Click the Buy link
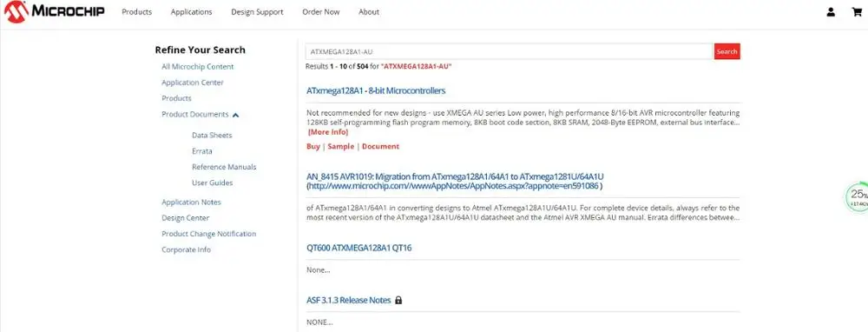 313,146
